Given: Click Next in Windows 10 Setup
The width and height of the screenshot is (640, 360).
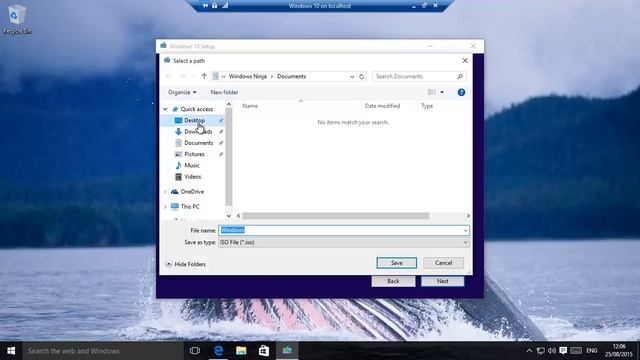Looking at the screenshot, I should click(x=442, y=281).
